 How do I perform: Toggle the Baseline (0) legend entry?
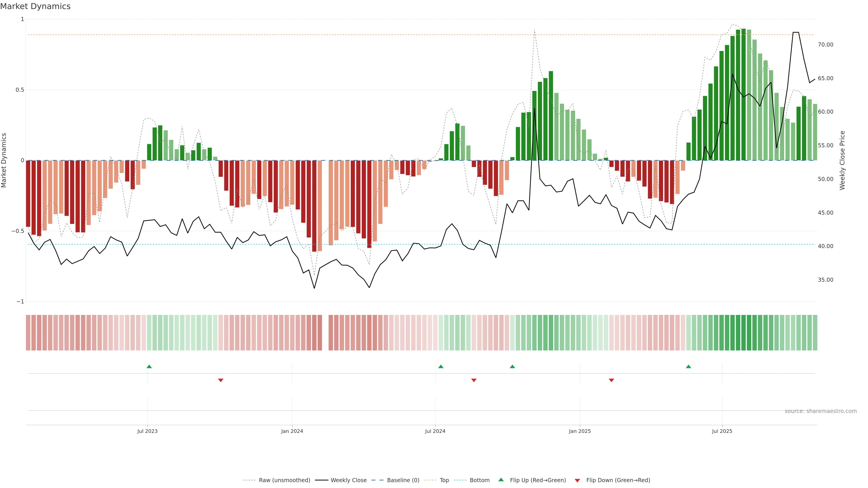click(403, 480)
